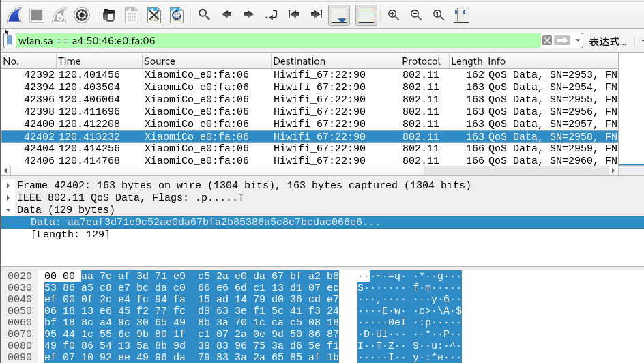Screen dimensions: 644x363
Task: Sort by the Info column header
Action: point(552,61)
